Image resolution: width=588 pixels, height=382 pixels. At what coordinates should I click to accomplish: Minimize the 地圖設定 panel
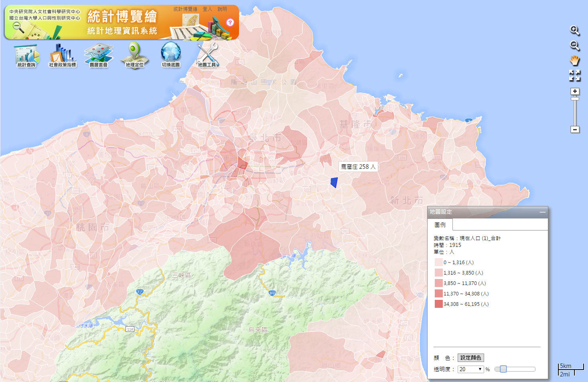click(543, 212)
